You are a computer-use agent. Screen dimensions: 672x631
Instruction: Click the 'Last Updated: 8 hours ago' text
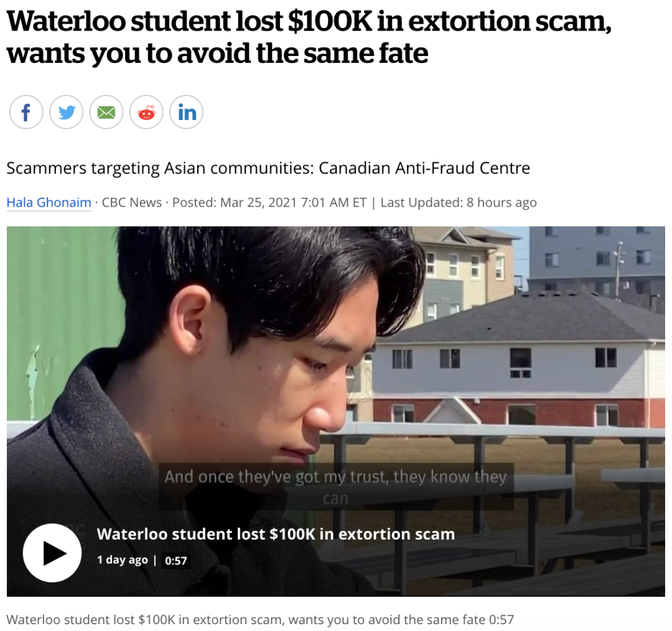[x=459, y=202]
